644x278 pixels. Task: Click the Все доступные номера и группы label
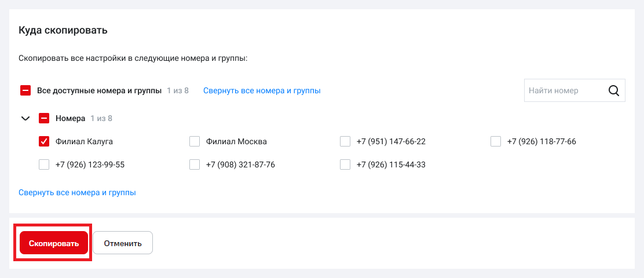(99, 90)
